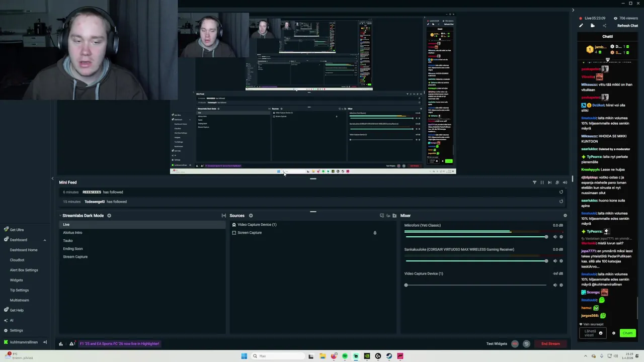This screenshot has width=644, height=362.
Task: Log out arrow next to kuhlmanvirallinen
Action: pos(44,342)
